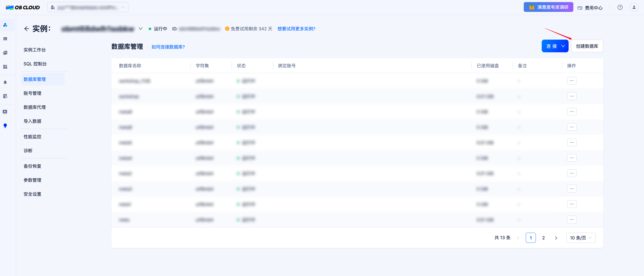
Task: Open the user profile avatar icon
Action: [634, 7]
